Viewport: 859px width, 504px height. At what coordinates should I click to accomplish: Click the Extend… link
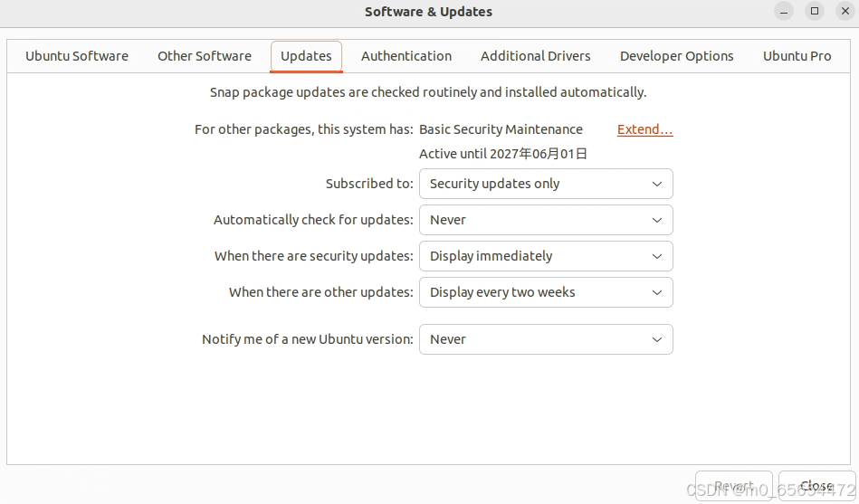point(644,129)
